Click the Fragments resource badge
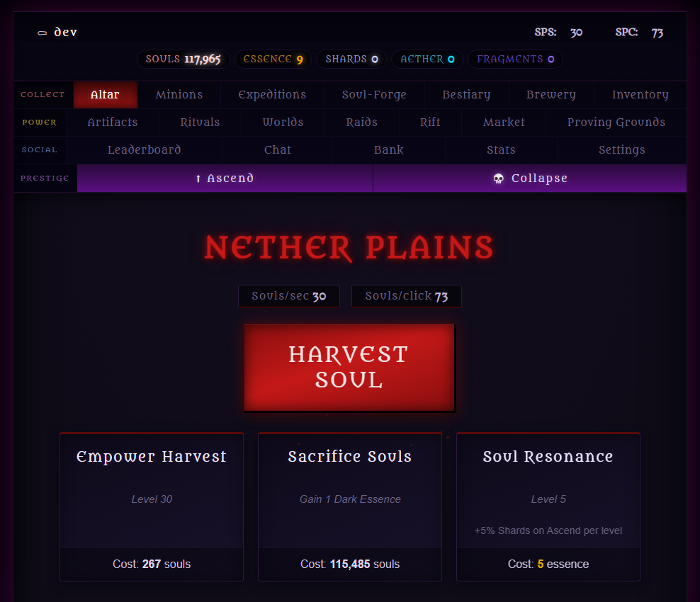The image size is (700, 602). pyautogui.click(x=515, y=59)
